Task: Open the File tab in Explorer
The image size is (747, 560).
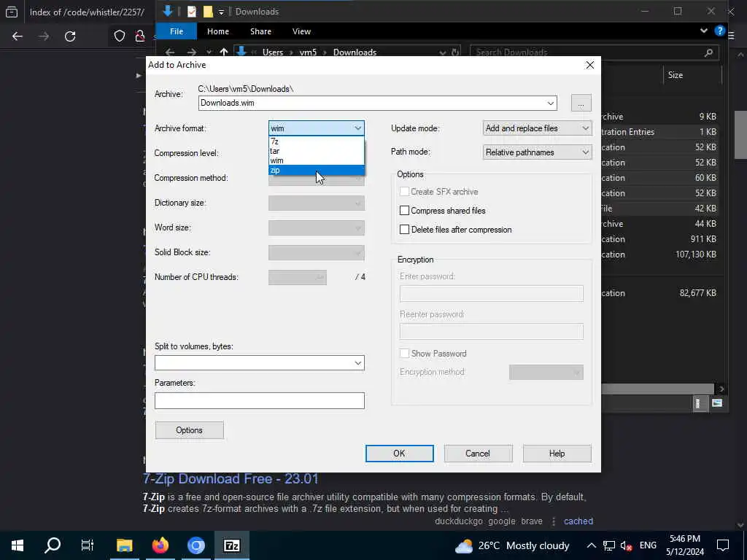Action: tap(177, 31)
